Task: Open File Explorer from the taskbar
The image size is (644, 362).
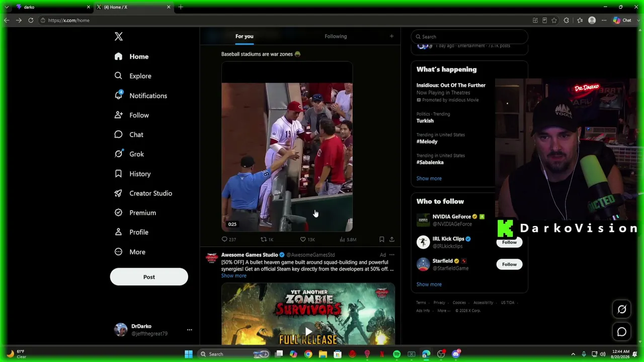Action: [x=323, y=354]
